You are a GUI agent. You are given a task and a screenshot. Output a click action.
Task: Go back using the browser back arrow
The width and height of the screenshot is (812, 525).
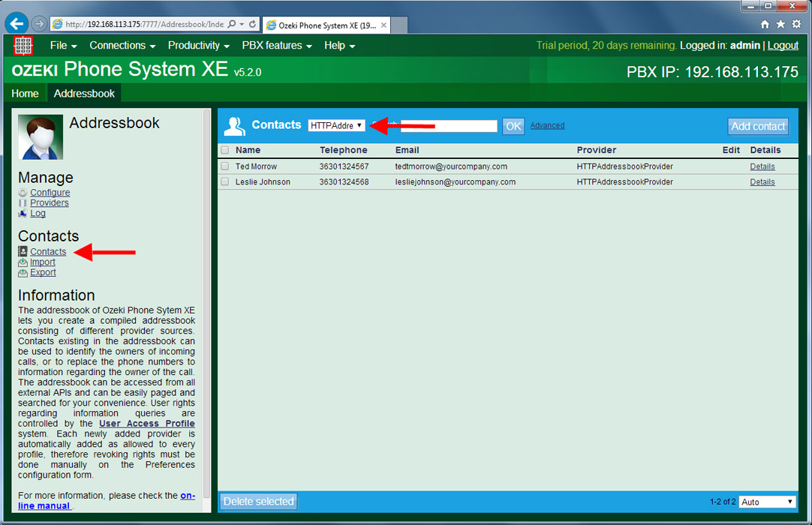17,24
